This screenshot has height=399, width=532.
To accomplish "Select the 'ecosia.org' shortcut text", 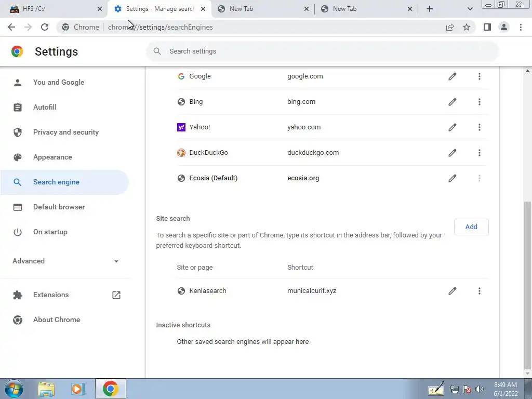I will (303, 178).
